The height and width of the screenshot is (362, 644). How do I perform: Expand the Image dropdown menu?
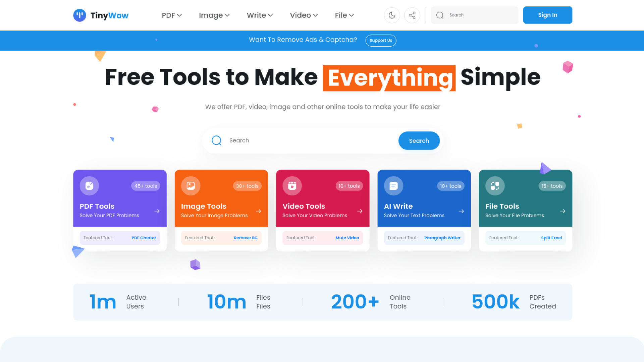point(214,15)
